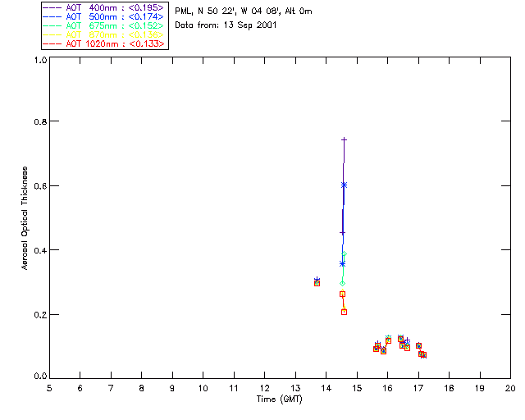The width and height of the screenshot is (525, 420).
Task: Click y-axis tick label 0.2
Action: (40, 315)
